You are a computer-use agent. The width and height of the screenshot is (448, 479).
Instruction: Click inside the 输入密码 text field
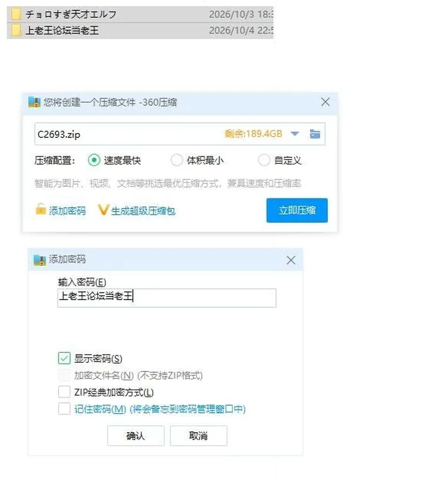[x=167, y=298]
